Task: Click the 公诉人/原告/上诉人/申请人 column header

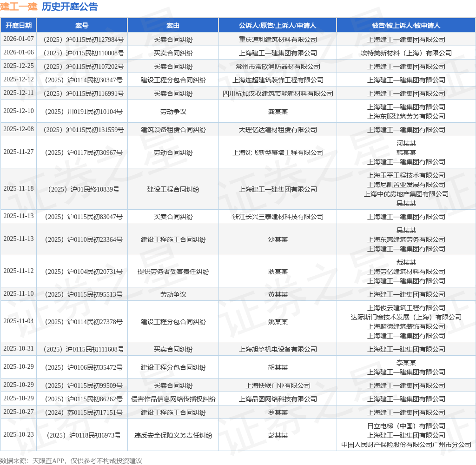Action: pos(278,26)
